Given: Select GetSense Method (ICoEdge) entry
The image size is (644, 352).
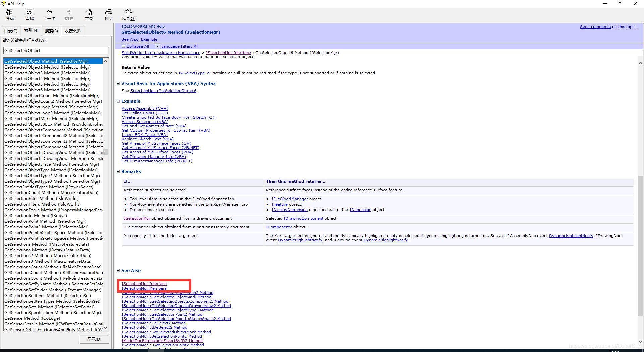Looking at the screenshot, I should 32,318.
